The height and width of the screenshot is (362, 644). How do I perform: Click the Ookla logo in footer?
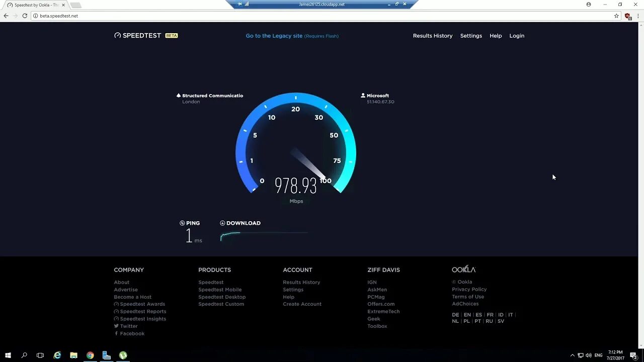tap(463, 269)
